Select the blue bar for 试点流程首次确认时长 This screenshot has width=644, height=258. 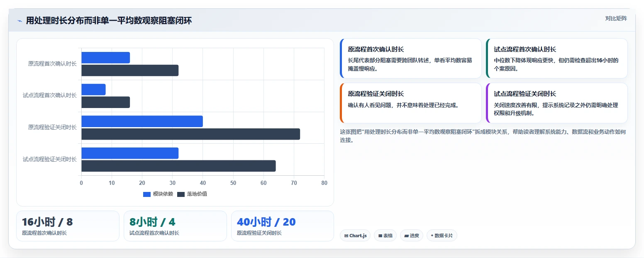(93, 90)
